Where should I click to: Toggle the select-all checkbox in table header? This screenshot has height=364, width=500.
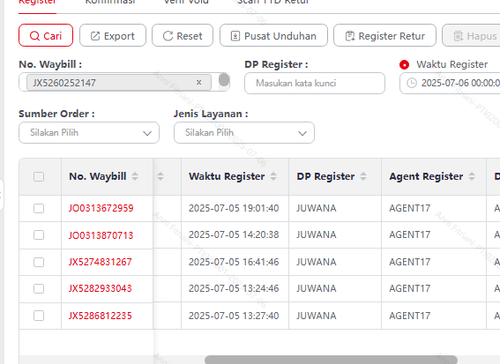point(39,177)
